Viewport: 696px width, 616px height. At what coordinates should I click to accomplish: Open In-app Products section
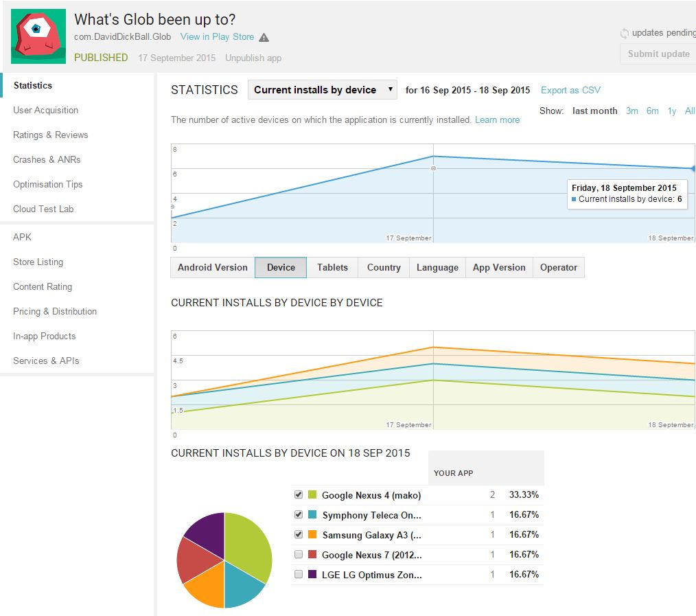click(x=45, y=336)
